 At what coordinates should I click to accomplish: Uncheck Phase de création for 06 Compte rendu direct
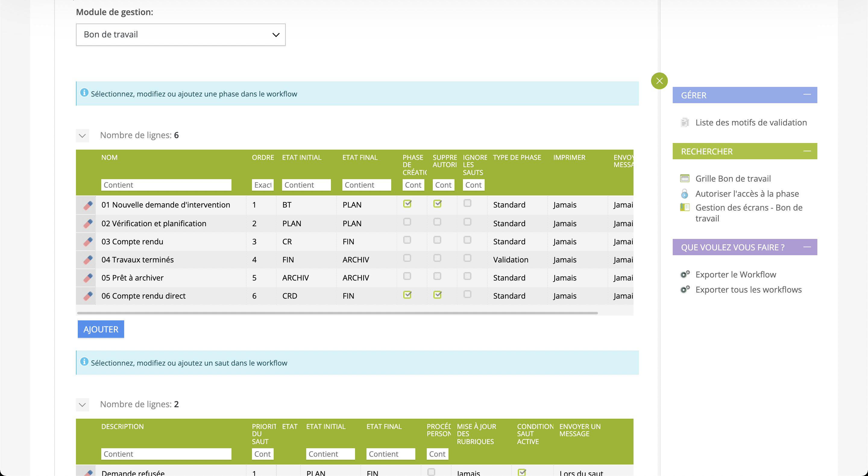point(407,295)
